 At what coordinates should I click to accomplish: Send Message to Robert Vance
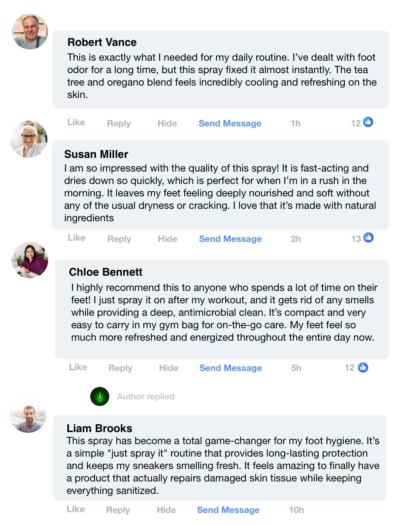[x=230, y=123]
